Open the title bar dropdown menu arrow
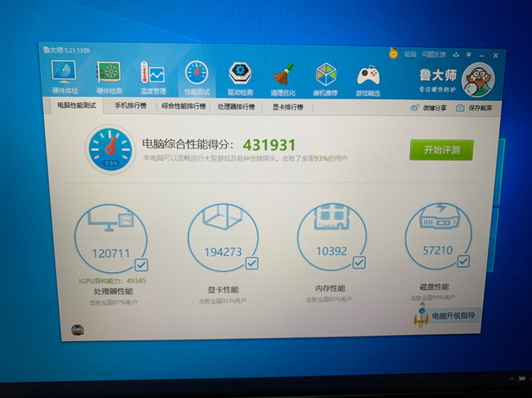The height and width of the screenshot is (398, 532). (468, 55)
